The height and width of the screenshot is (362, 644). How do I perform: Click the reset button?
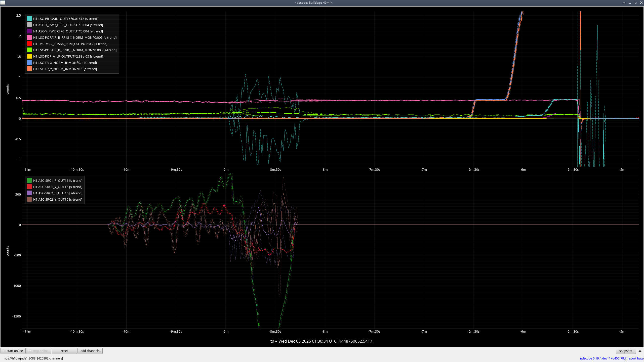pos(64,351)
